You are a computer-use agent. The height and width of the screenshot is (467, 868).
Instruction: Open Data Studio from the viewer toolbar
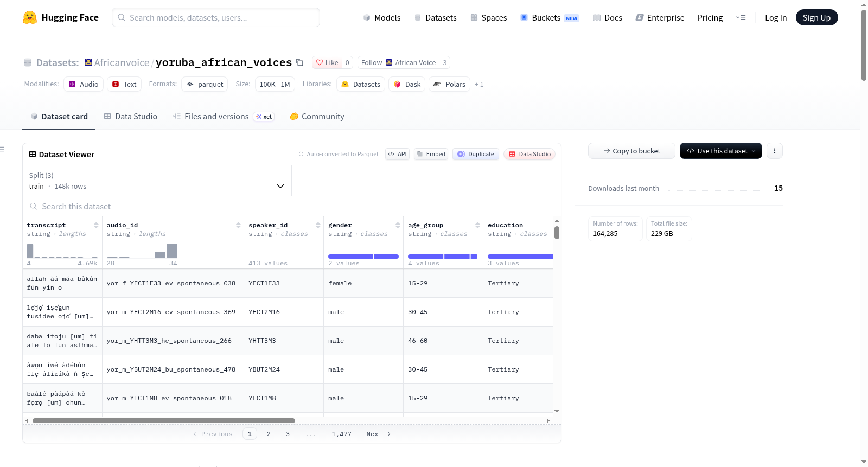click(529, 154)
